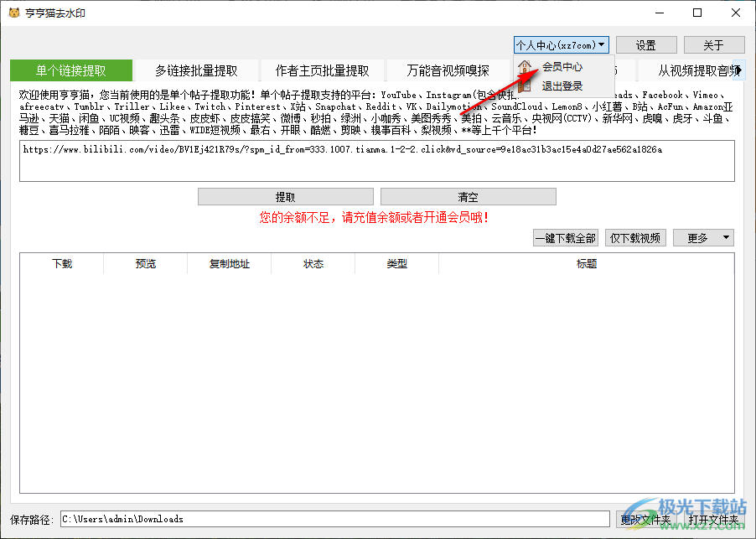Viewport: 756px width, 539px height.
Task: Click the 关于 about button
Action: pos(714,45)
